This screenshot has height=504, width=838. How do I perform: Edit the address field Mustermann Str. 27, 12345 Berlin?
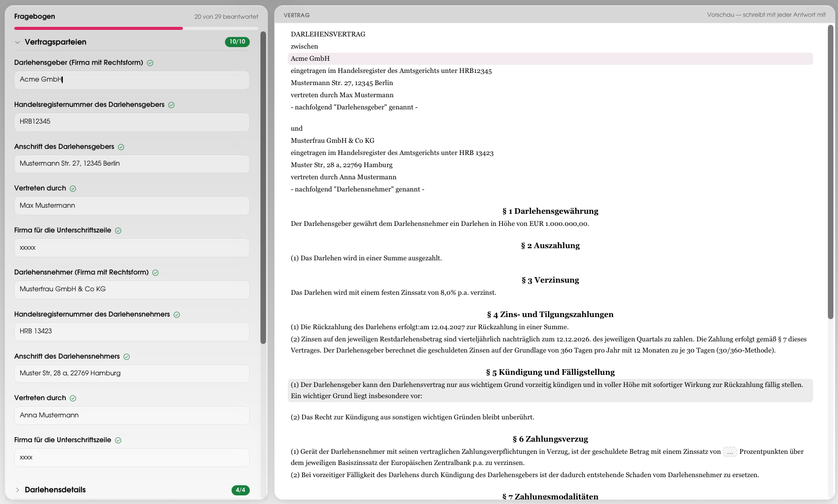(132, 164)
